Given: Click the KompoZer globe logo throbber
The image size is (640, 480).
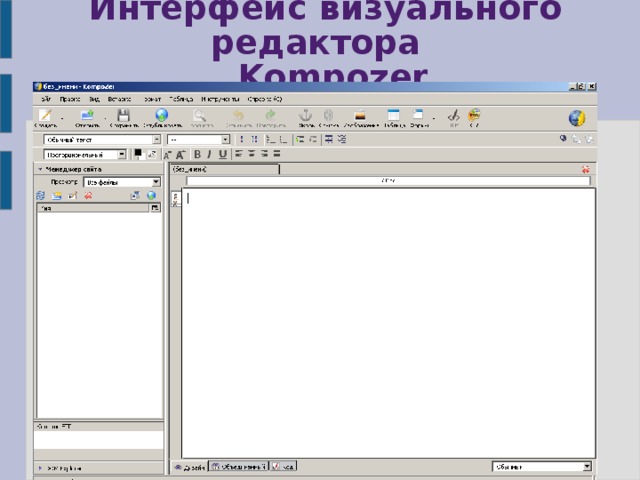Looking at the screenshot, I should pos(577,118).
